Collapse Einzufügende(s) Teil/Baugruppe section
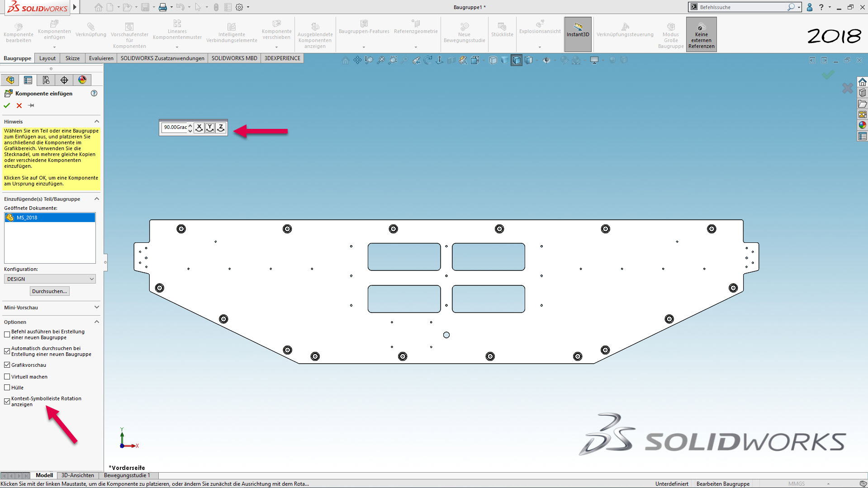This screenshot has width=868, height=488. (x=96, y=199)
